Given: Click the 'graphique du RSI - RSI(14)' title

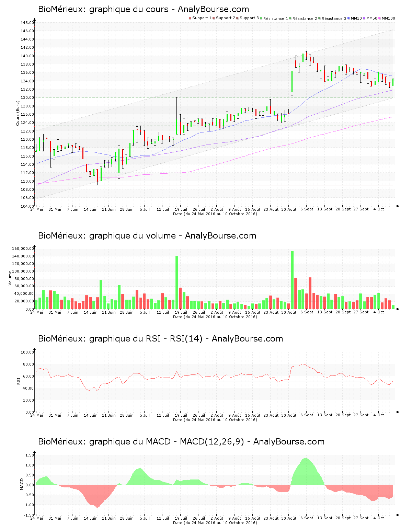Looking at the screenshot, I should click(160, 338).
